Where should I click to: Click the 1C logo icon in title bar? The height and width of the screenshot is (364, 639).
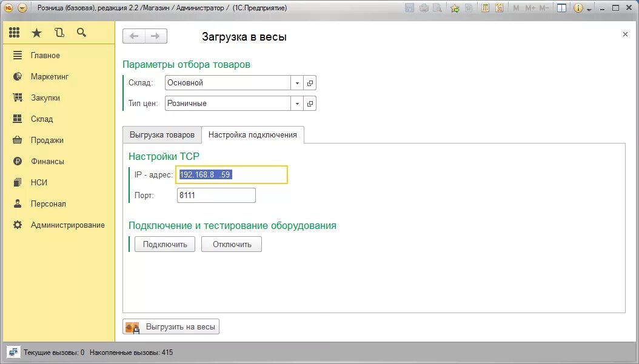pyautogui.click(x=8, y=8)
